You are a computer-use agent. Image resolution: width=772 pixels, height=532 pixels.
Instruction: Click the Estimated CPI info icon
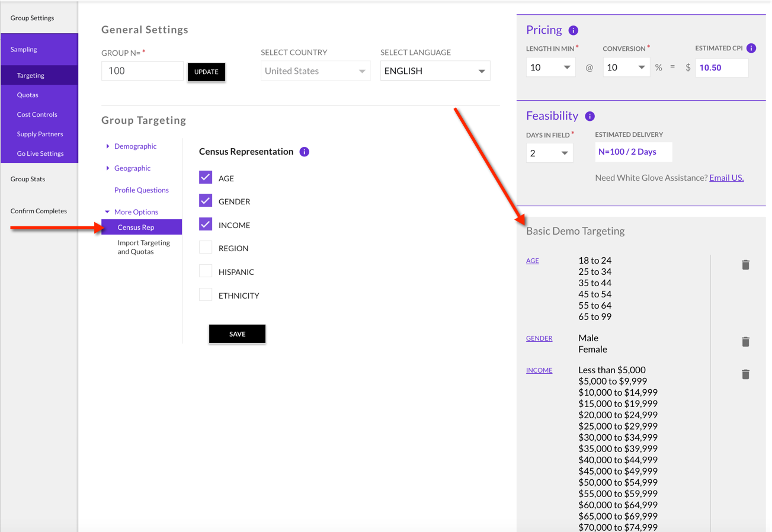(751, 48)
